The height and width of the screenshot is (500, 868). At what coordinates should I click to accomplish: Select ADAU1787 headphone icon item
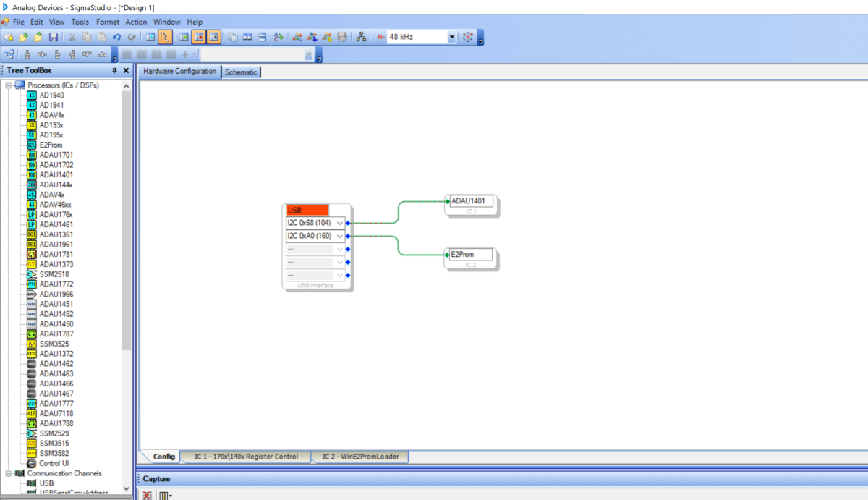pos(56,334)
